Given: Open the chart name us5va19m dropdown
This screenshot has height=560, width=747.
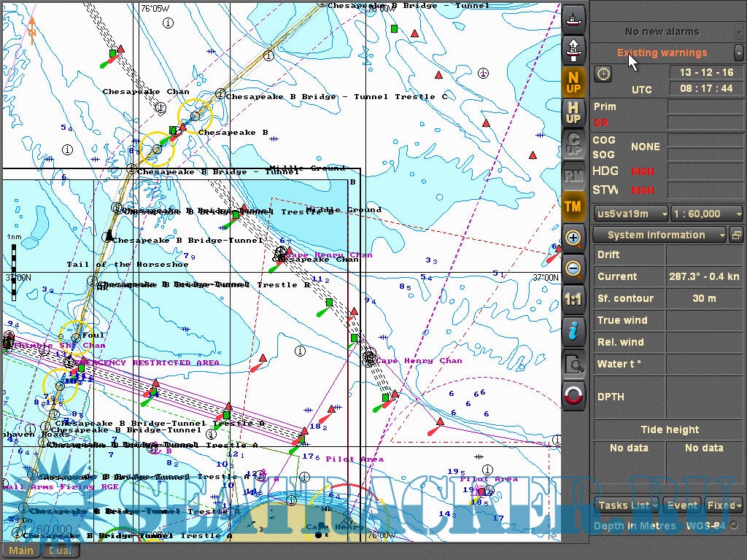Looking at the screenshot, I should pyautogui.click(x=631, y=214).
